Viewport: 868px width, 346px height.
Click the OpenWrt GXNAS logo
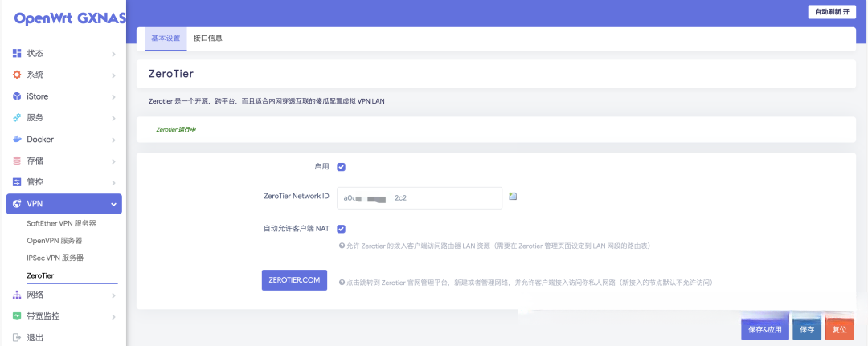coord(70,18)
